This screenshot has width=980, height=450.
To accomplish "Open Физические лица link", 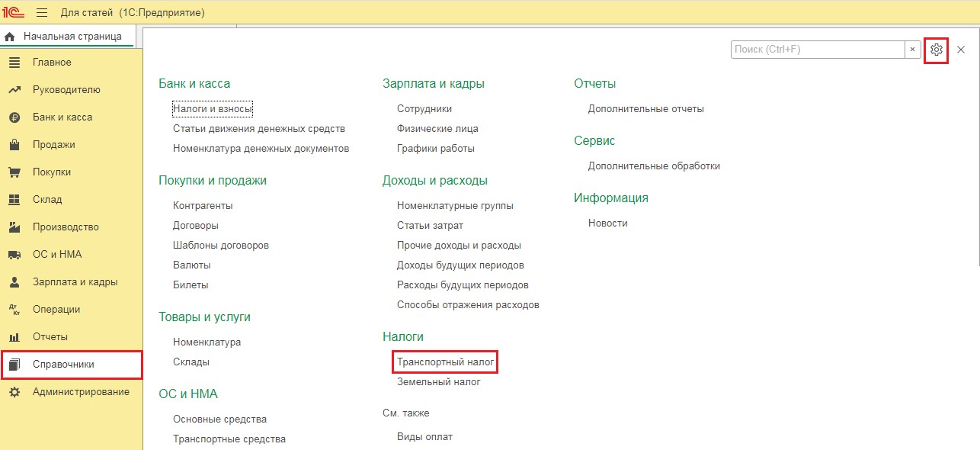I will point(437,129).
